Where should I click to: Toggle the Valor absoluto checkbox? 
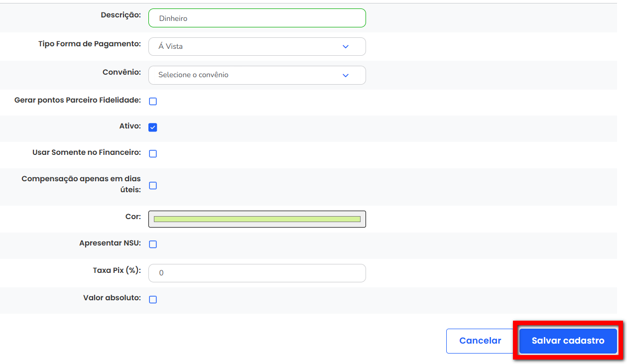[153, 300]
